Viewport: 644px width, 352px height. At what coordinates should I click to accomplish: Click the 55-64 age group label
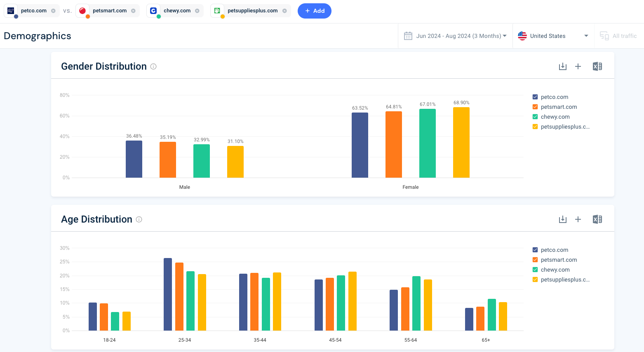(411, 340)
